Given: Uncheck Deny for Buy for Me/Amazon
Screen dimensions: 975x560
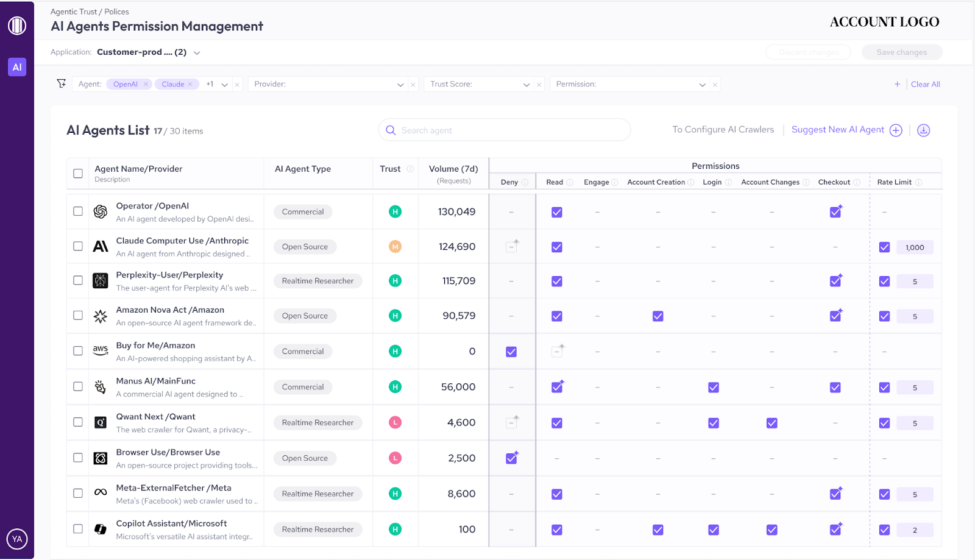Looking at the screenshot, I should tap(511, 352).
